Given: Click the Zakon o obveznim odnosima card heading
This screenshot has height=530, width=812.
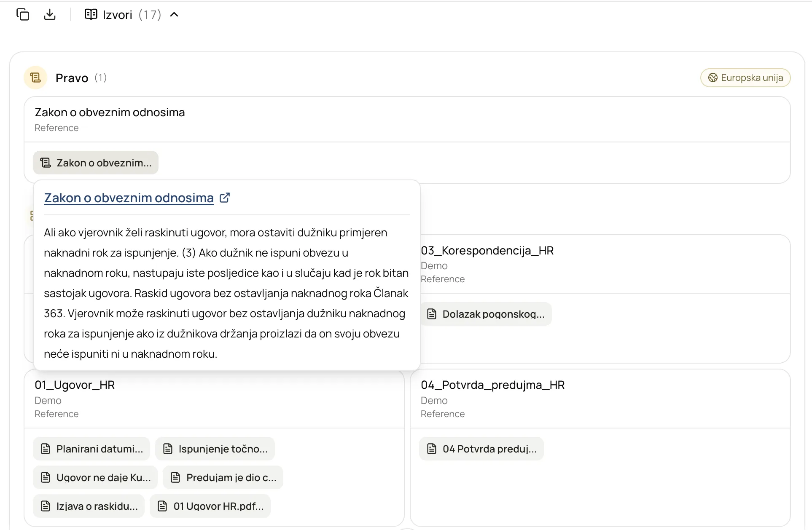Looking at the screenshot, I should [x=110, y=112].
